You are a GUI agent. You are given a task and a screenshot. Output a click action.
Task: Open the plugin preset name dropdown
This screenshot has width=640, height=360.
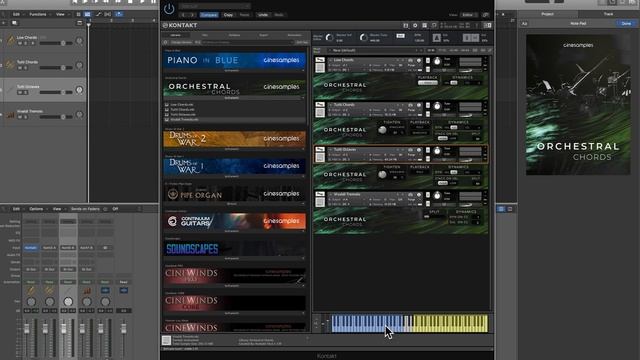[214, 6]
